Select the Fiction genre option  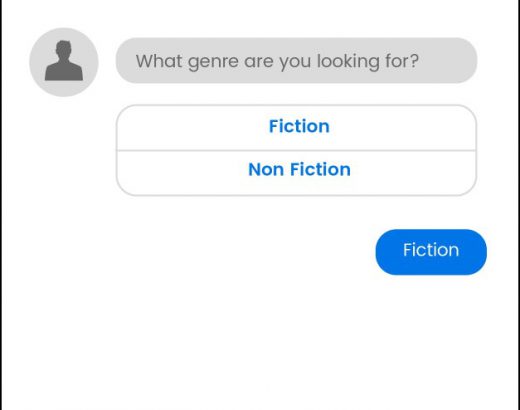[296, 128]
